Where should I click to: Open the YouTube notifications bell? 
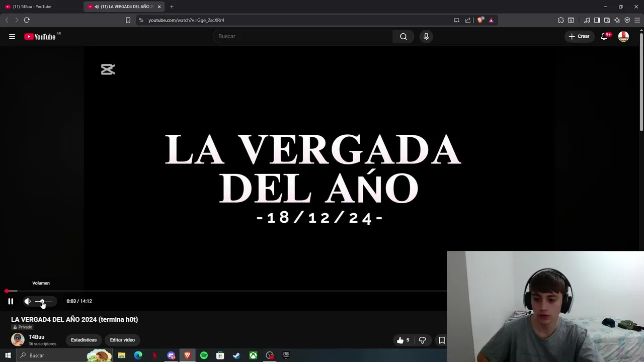[x=604, y=36]
